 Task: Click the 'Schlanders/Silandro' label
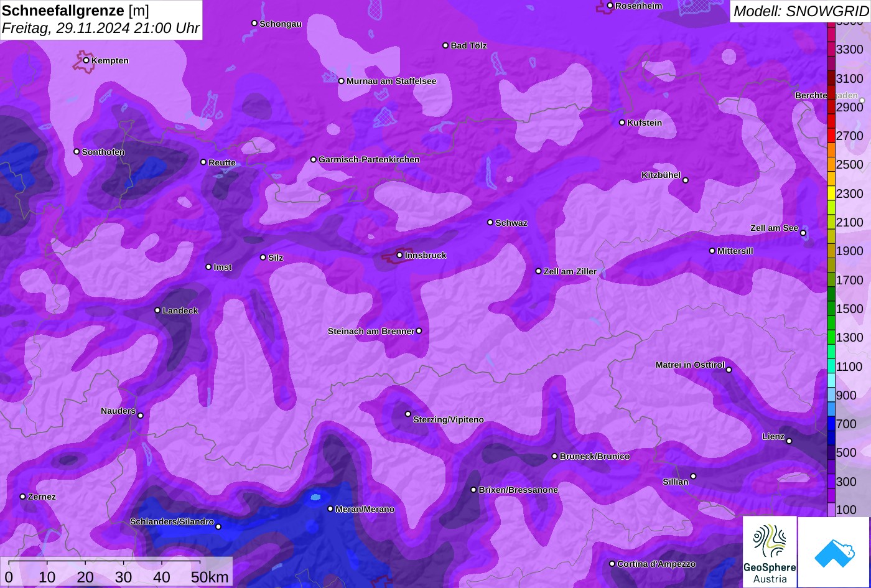(172, 521)
